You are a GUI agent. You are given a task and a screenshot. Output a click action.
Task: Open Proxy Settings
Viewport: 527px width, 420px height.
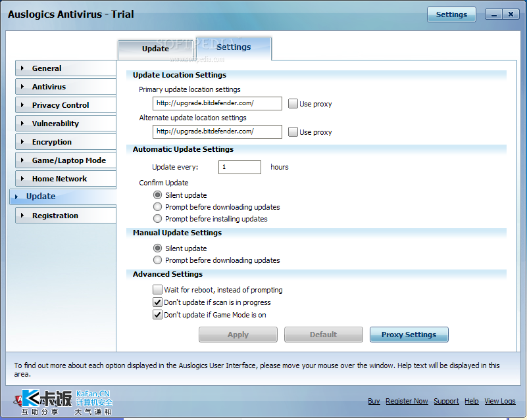(x=409, y=335)
